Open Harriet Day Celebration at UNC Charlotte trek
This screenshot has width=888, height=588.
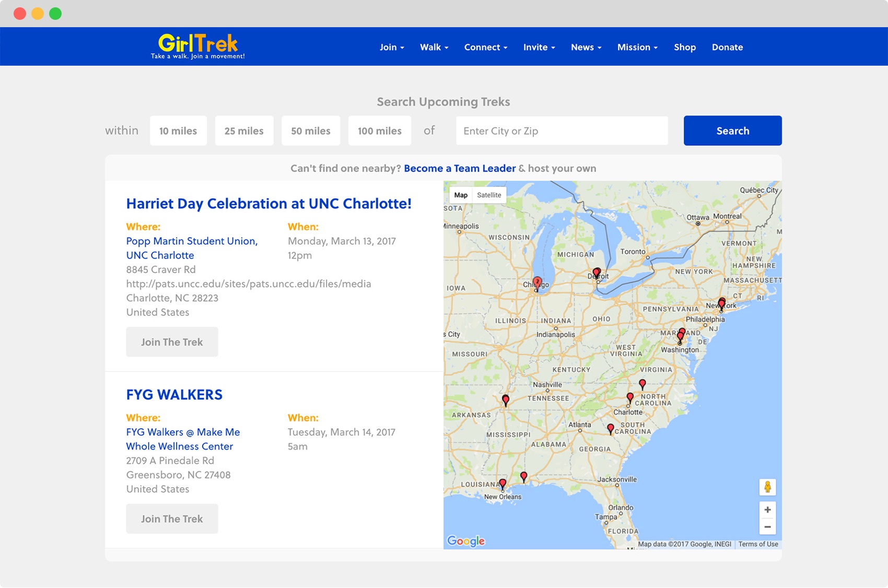pos(269,204)
